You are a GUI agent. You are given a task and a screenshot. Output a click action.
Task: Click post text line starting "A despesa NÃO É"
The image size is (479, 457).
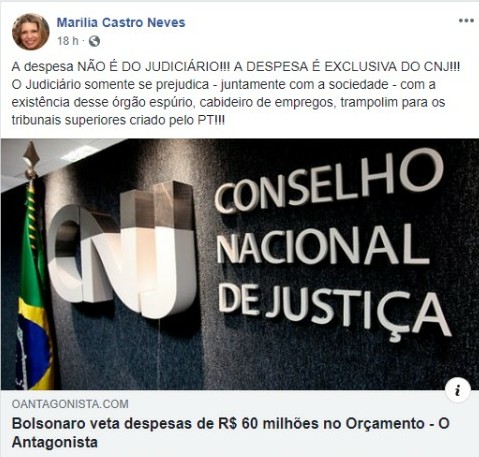(x=235, y=66)
